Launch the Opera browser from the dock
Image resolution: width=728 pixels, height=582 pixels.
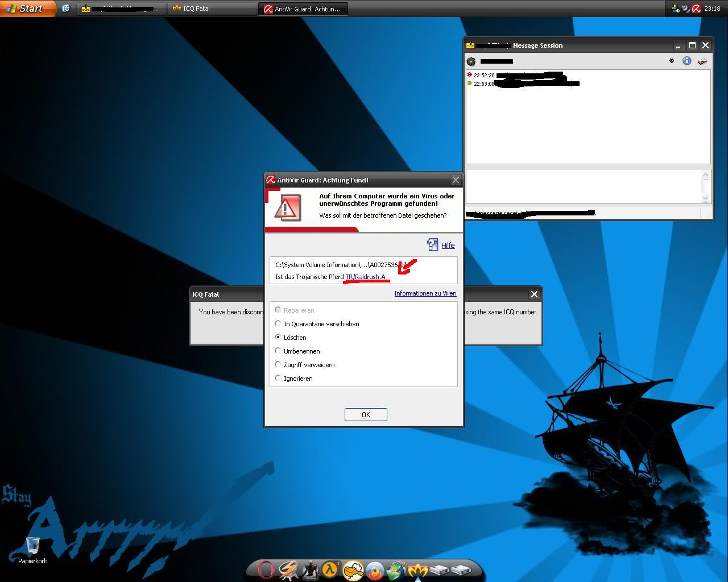pos(266,569)
